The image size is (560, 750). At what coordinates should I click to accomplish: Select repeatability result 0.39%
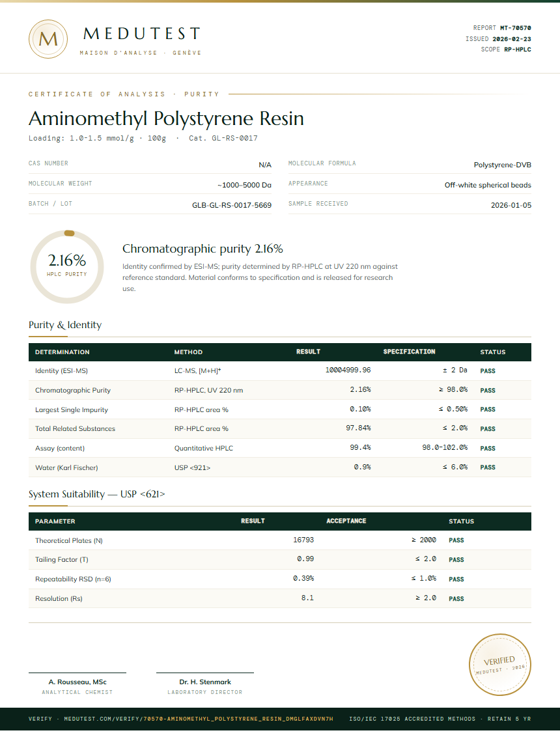tap(303, 578)
